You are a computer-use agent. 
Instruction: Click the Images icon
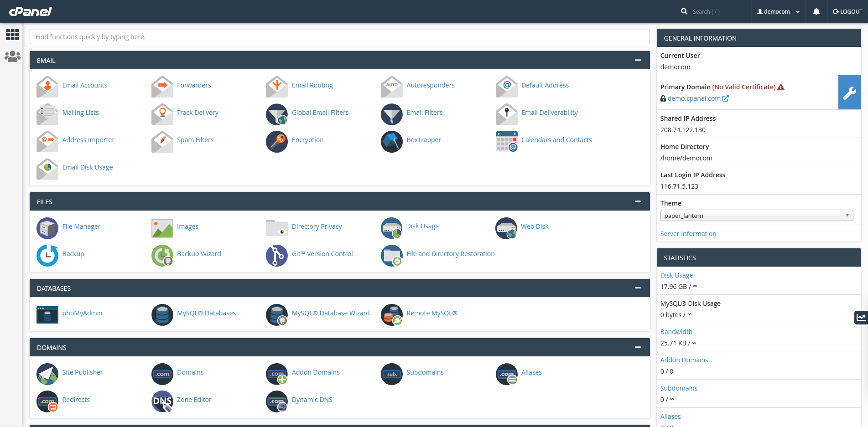[162, 228]
